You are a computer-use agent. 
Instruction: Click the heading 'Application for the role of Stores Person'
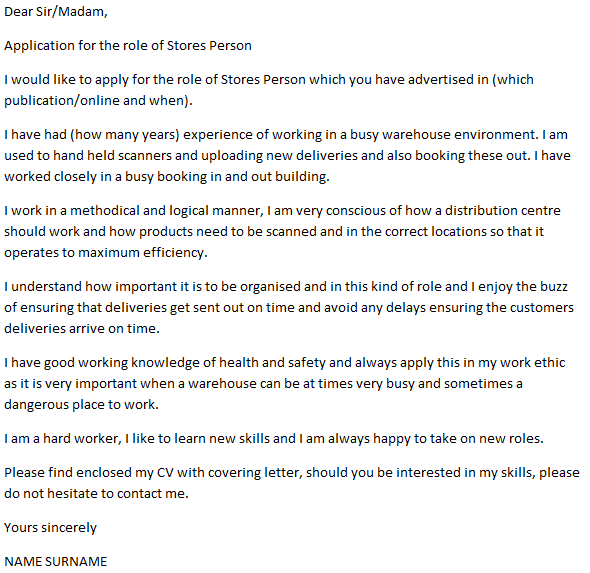click(128, 46)
